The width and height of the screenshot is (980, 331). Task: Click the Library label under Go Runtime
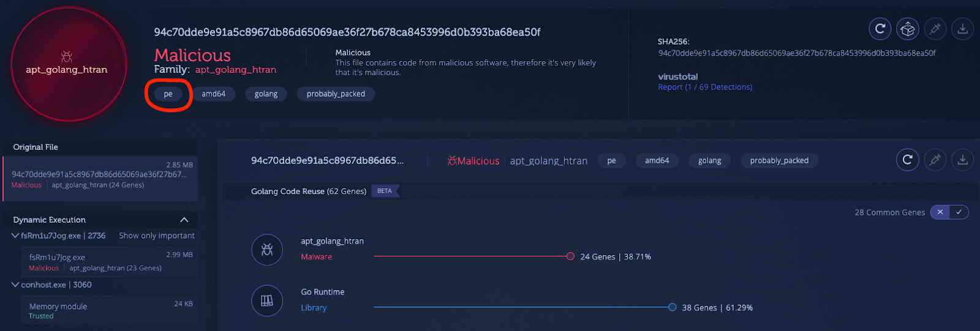(314, 308)
